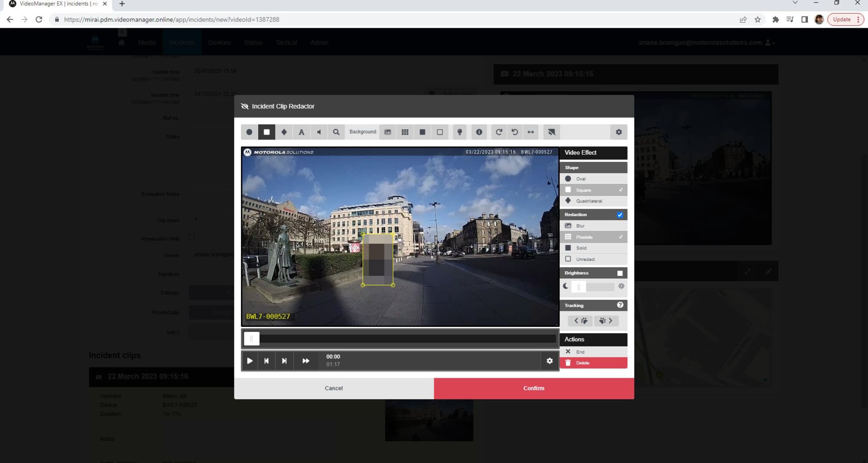868x463 pixels.
Task: Rotate video clockwise
Action: coord(499,132)
